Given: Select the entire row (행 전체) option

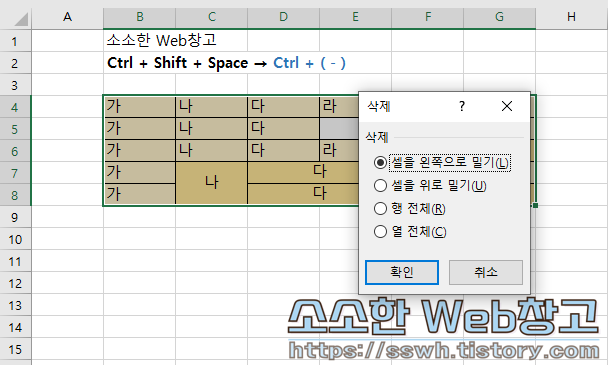Looking at the screenshot, I should [409, 209].
